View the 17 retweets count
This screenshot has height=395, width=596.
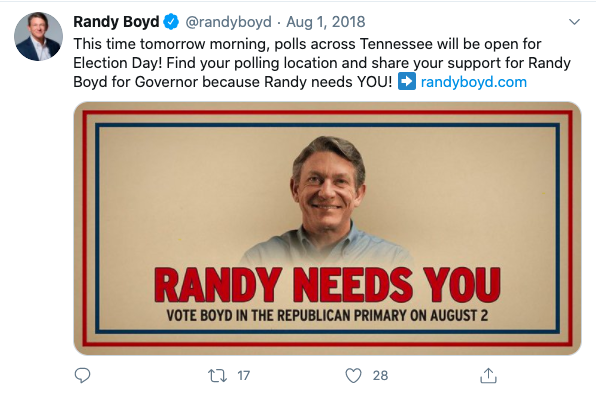[244, 376]
